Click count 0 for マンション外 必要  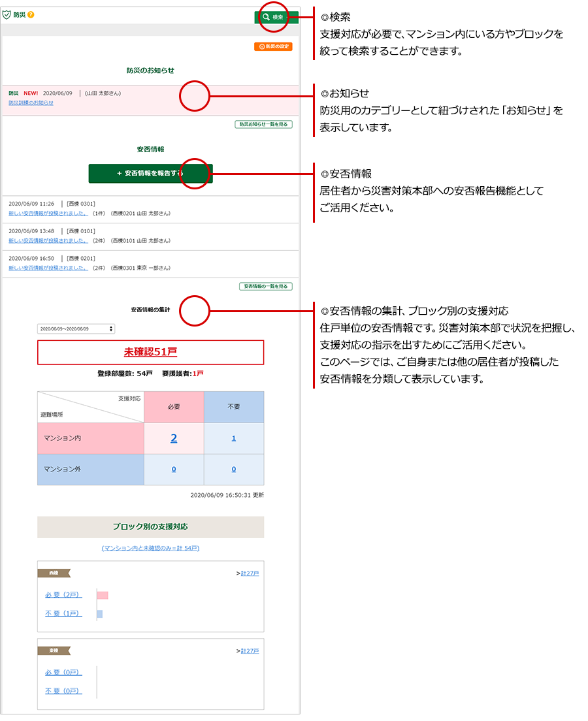[x=174, y=470]
